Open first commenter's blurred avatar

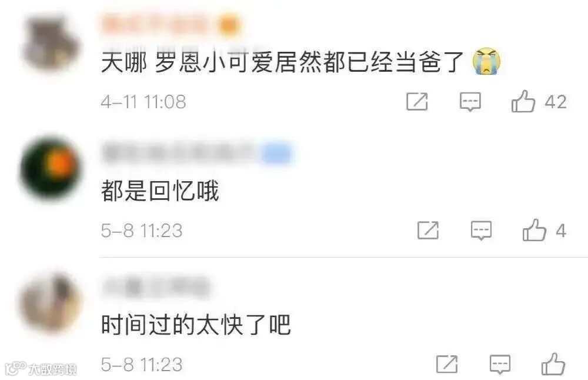[x=51, y=42]
